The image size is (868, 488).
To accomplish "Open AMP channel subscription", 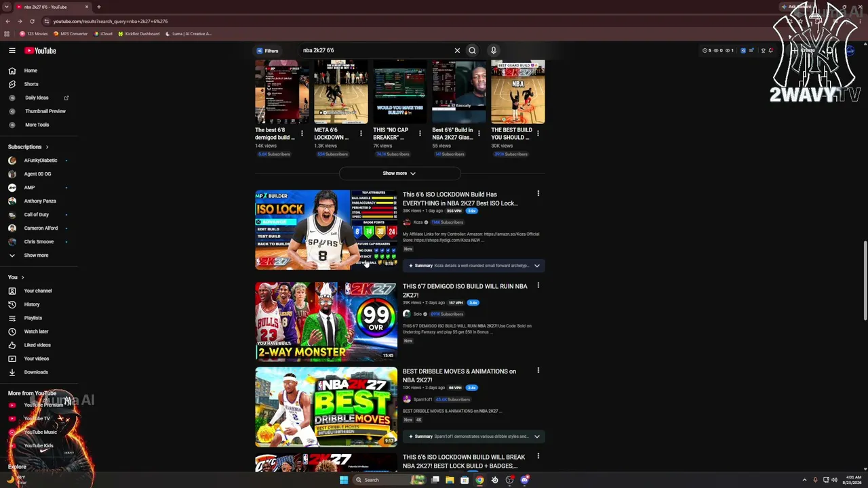I will [29, 188].
